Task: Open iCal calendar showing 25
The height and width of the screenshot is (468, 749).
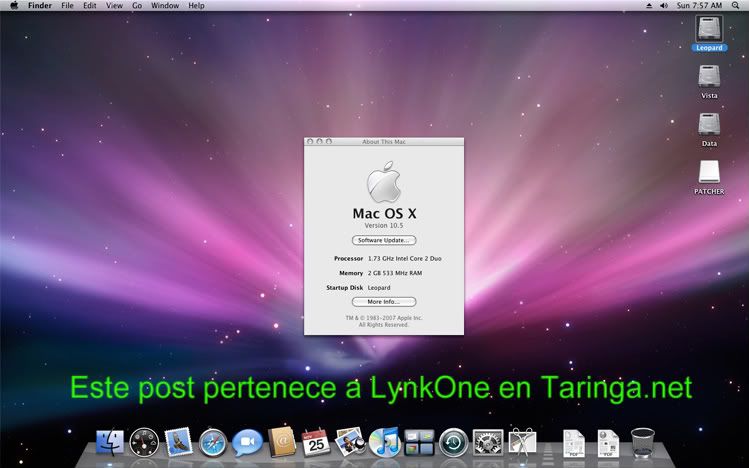Action: pos(316,442)
